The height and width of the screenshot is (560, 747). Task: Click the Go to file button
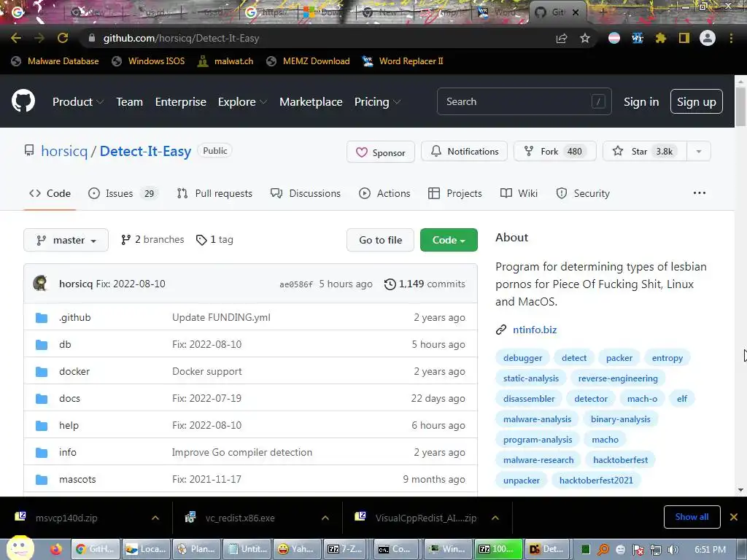pos(381,240)
